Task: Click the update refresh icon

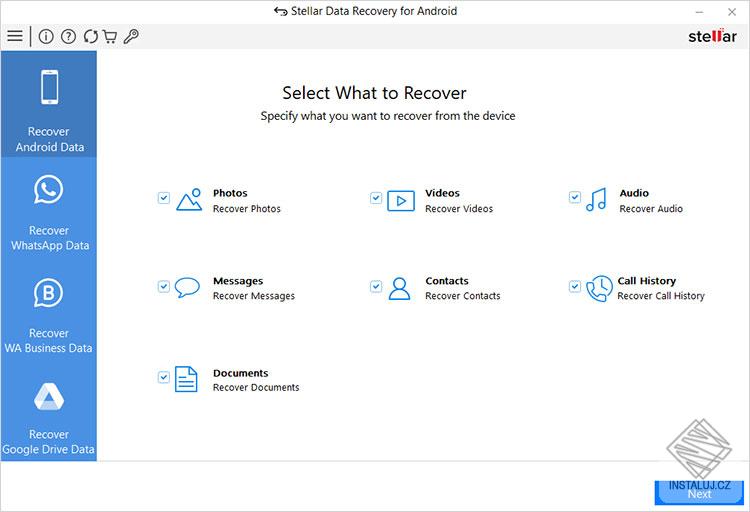Action: coord(90,36)
